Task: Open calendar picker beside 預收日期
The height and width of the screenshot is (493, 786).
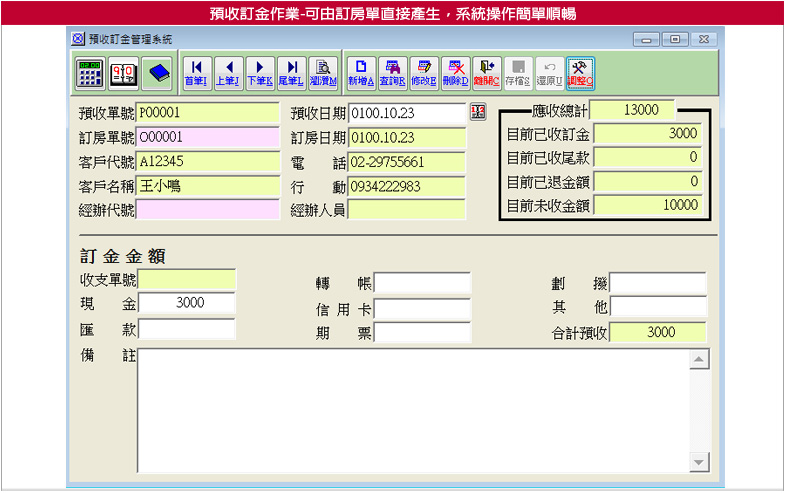Action: tap(477, 112)
